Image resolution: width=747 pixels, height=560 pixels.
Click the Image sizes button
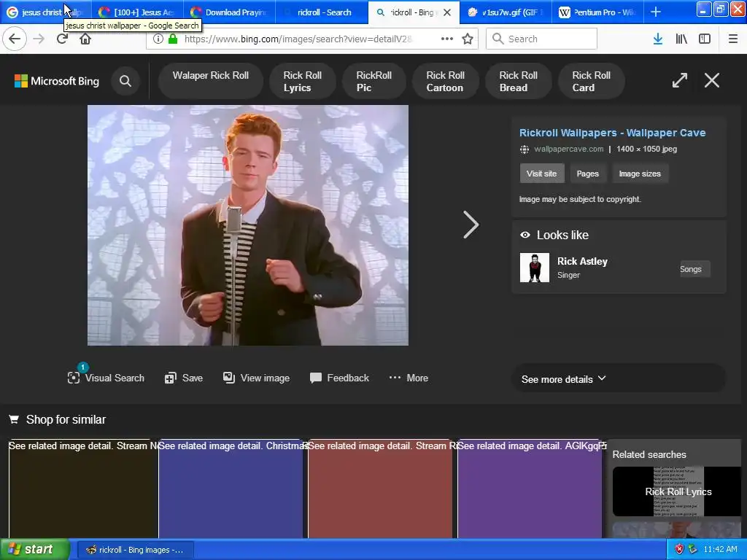640,174
